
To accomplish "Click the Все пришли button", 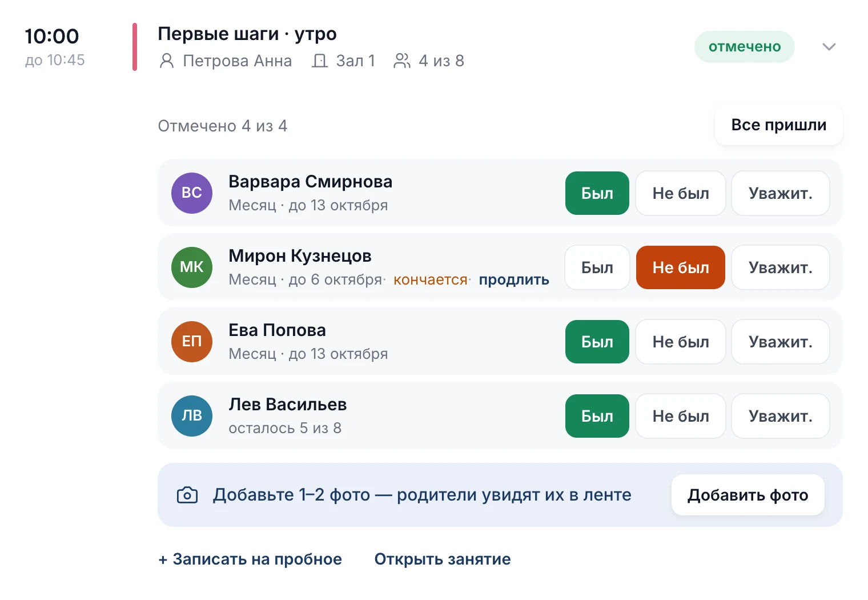I will [x=779, y=125].
